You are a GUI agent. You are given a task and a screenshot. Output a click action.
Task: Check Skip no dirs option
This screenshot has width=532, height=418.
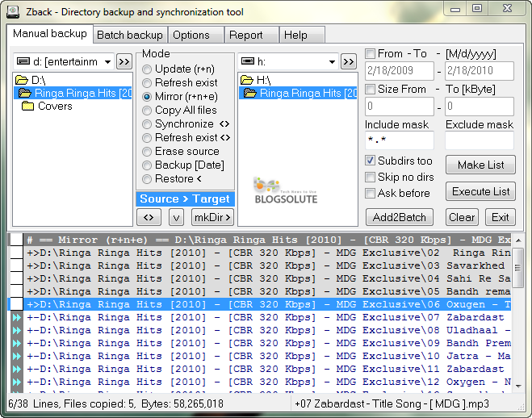[370, 177]
